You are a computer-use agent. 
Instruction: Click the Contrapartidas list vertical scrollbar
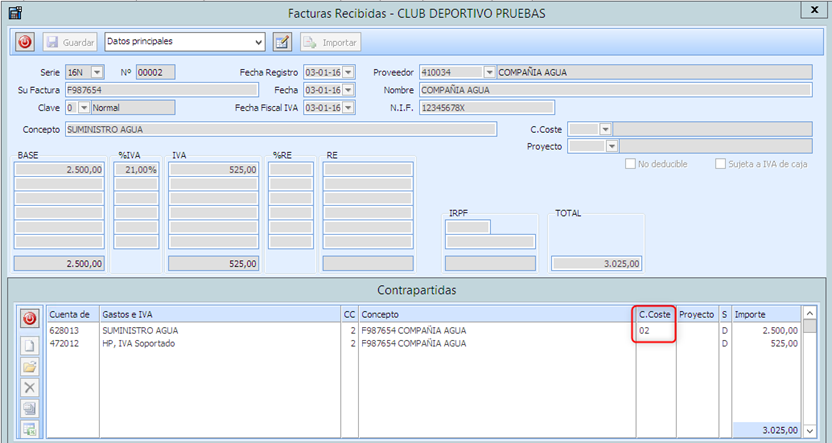coord(810,370)
